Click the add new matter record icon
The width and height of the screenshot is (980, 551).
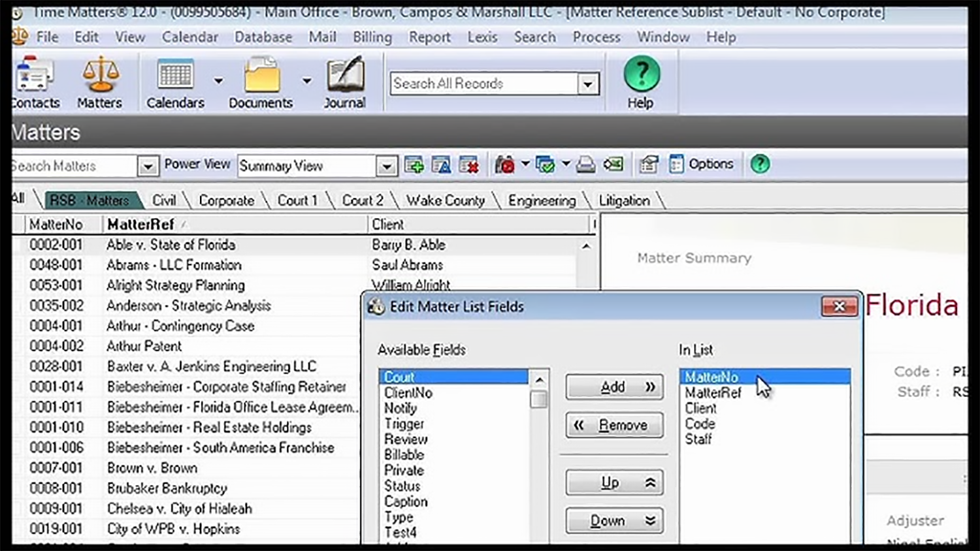click(414, 165)
